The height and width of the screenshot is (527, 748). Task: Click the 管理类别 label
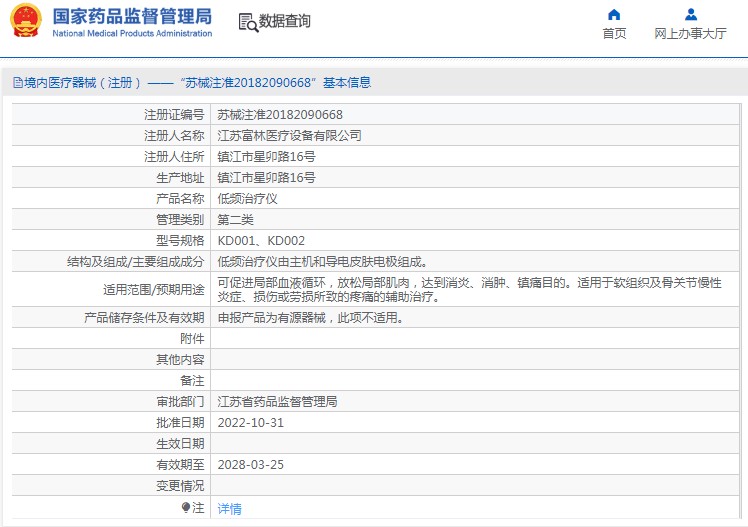pyautogui.click(x=180, y=220)
